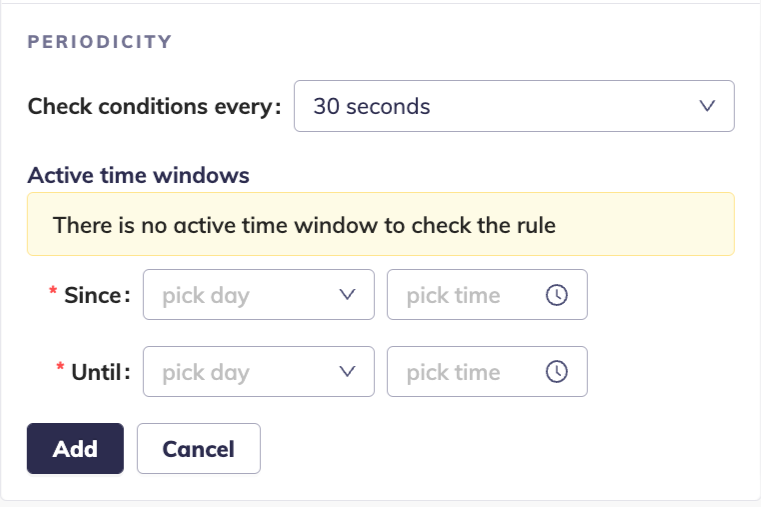Click the yellow 'no active time window' banner
This screenshot has height=507, width=761.
coord(380,224)
